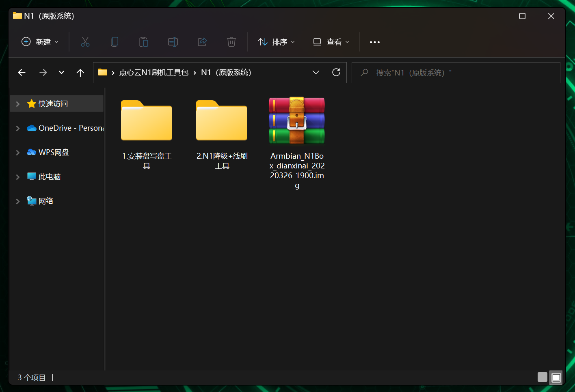Expand the OneDrive - Personal node

pyautogui.click(x=17, y=128)
